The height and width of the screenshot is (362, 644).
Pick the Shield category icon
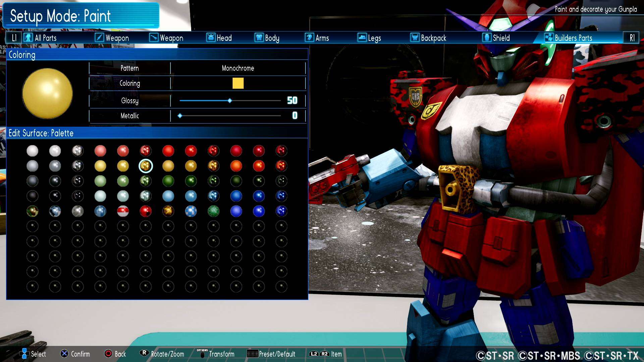point(487,38)
